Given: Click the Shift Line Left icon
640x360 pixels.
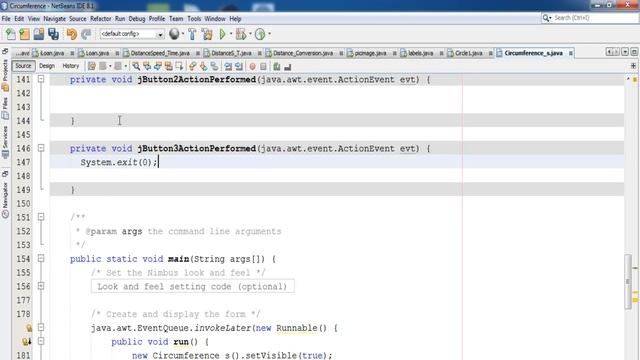Looking at the screenshot, I should pyautogui.click(x=228, y=66).
